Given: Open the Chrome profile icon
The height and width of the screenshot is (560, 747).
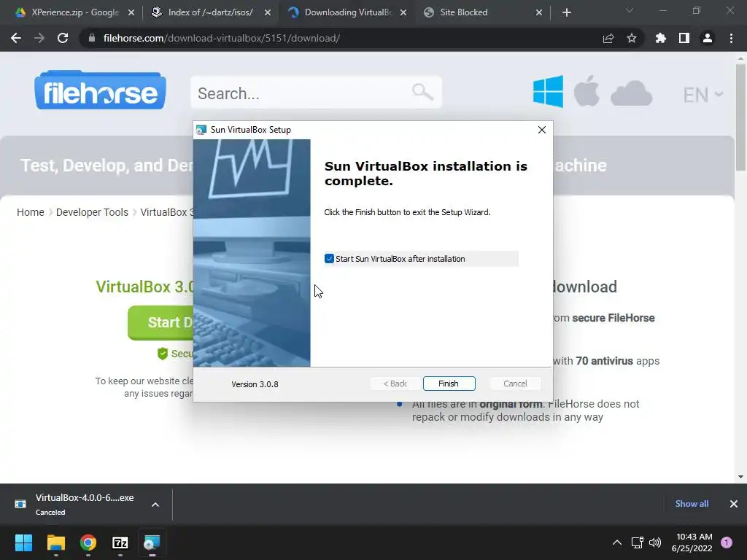Looking at the screenshot, I should click(x=708, y=38).
